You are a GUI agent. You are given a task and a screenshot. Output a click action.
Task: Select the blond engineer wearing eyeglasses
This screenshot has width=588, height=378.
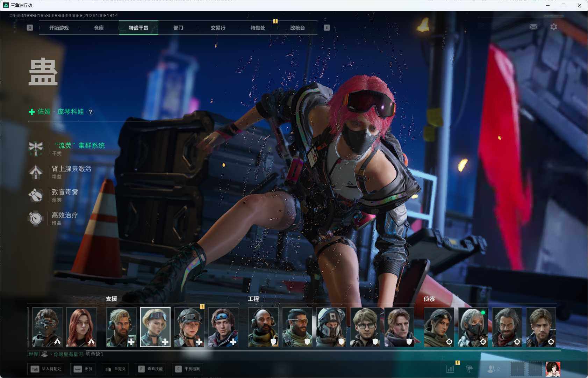(x=365, y=327)
